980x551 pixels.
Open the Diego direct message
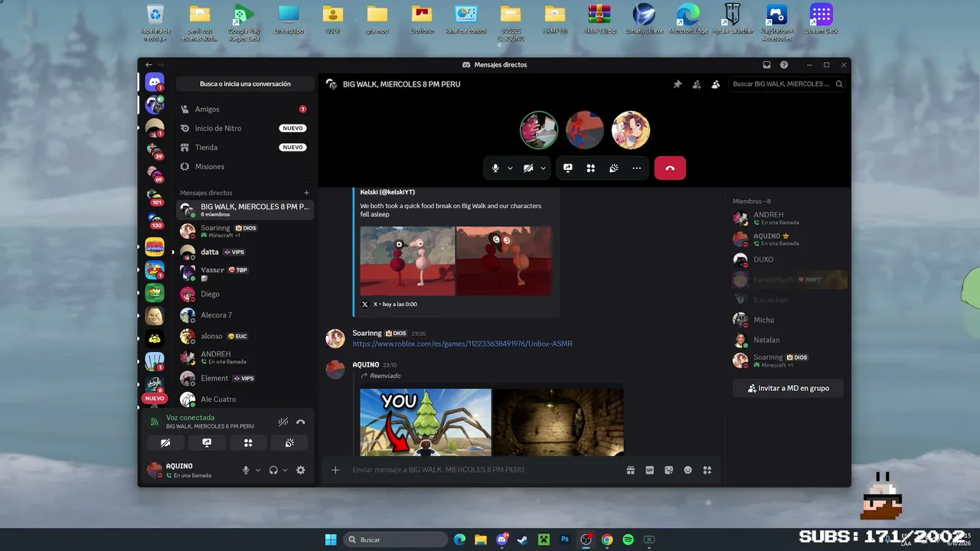(245, 294)
